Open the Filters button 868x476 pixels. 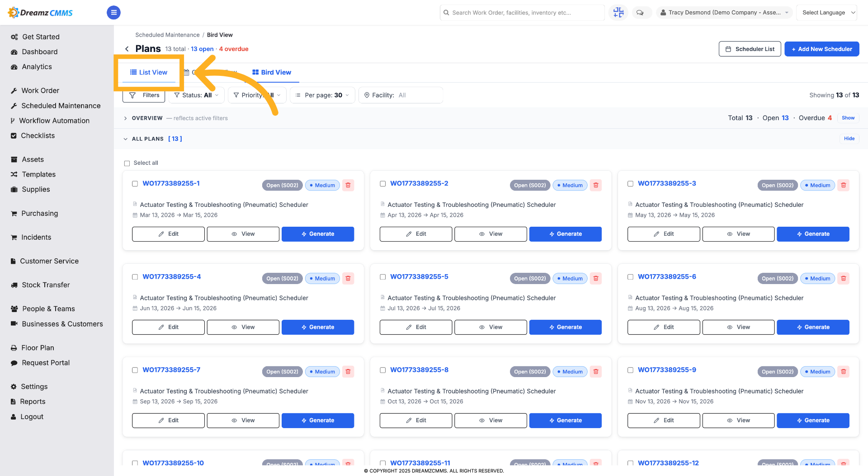[144, 95]
